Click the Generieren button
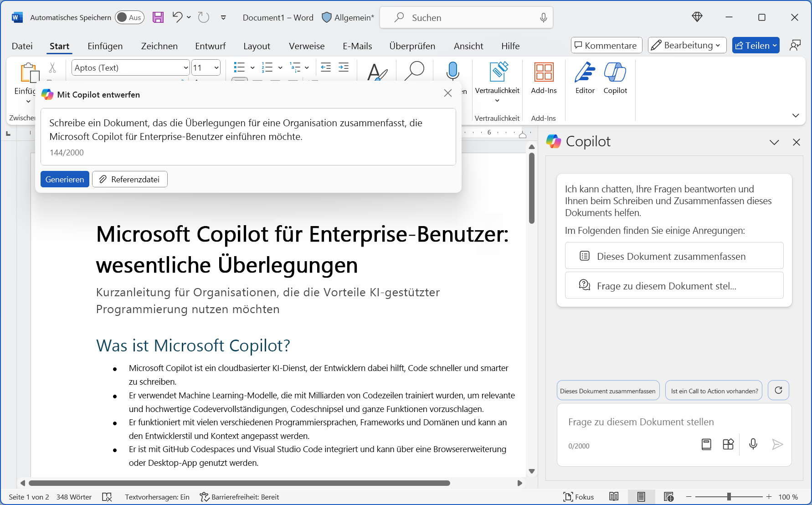 point(65,179)
